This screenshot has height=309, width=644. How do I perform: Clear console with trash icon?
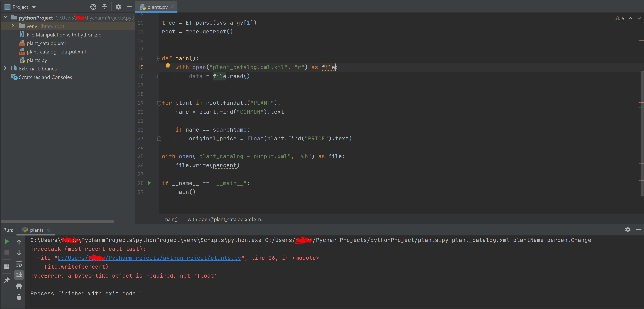coord(19,297)
